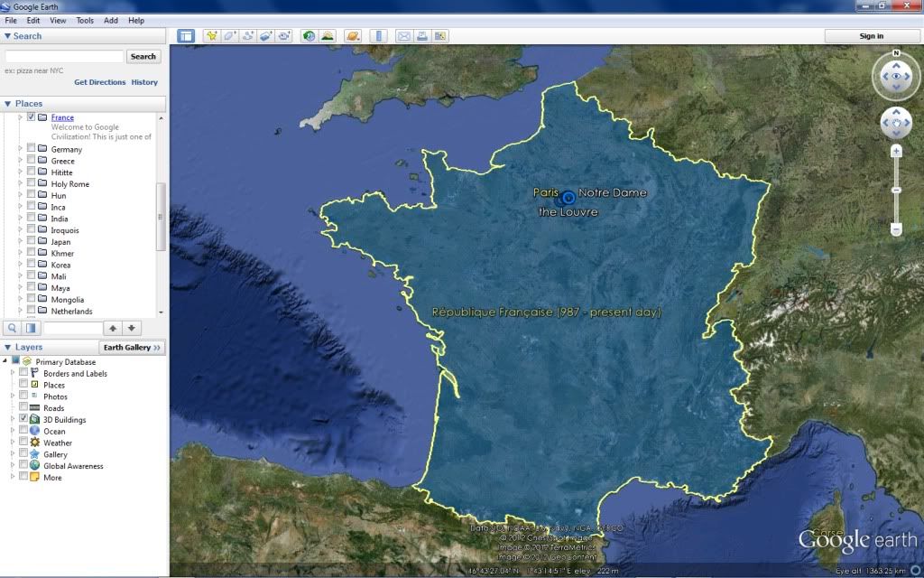Check the Germany folder checkbox

(32, 148)
